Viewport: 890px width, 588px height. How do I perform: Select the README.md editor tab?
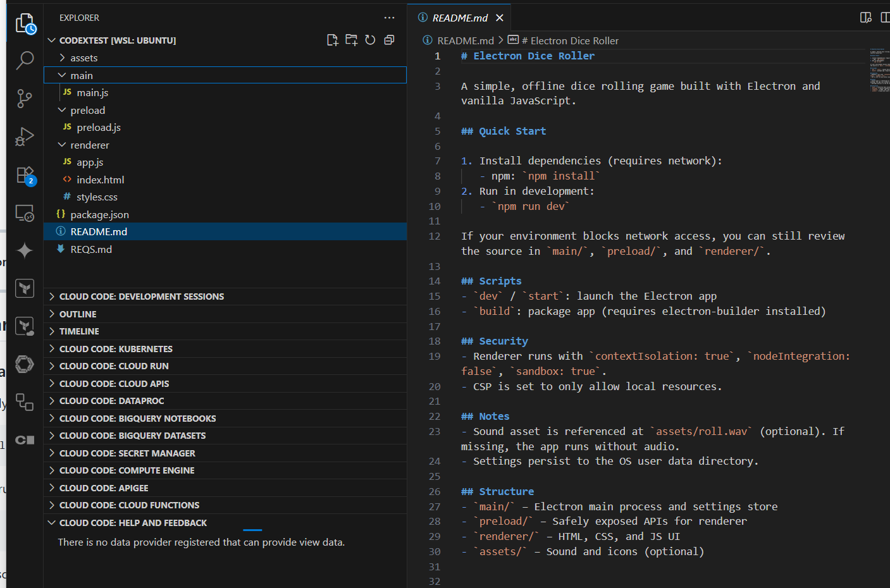point(459,18)
